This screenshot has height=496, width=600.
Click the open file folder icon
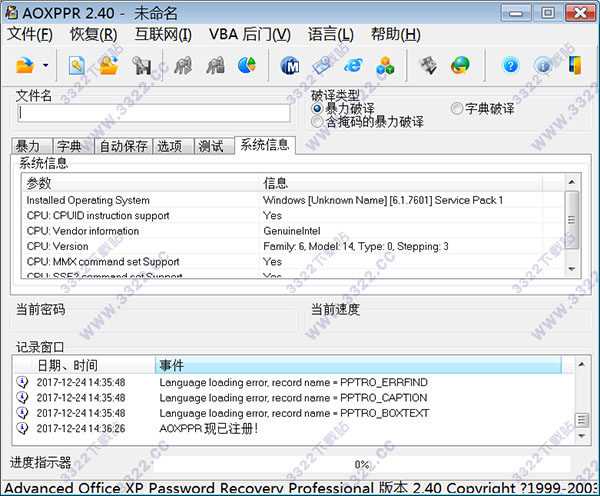coord(25,65)
